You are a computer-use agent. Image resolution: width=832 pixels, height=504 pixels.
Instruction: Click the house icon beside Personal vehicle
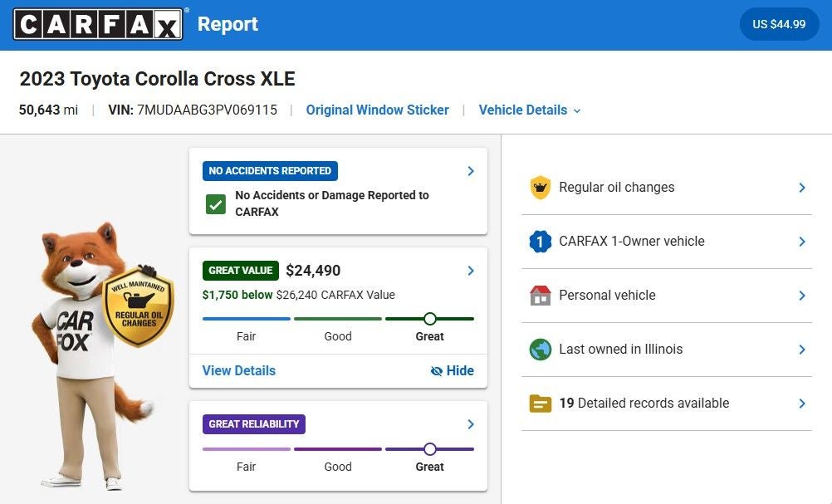541,295
